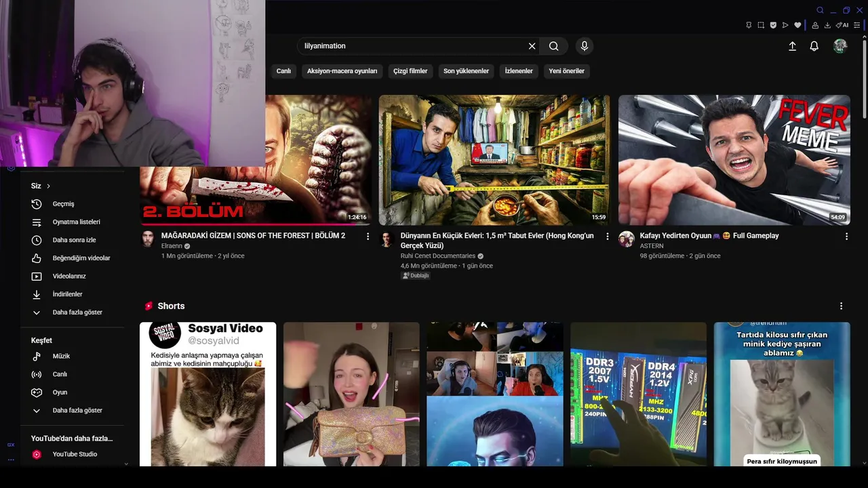Open the glitter handbag Short
This screenshot has height=488, width=868.
pos(351,394)
